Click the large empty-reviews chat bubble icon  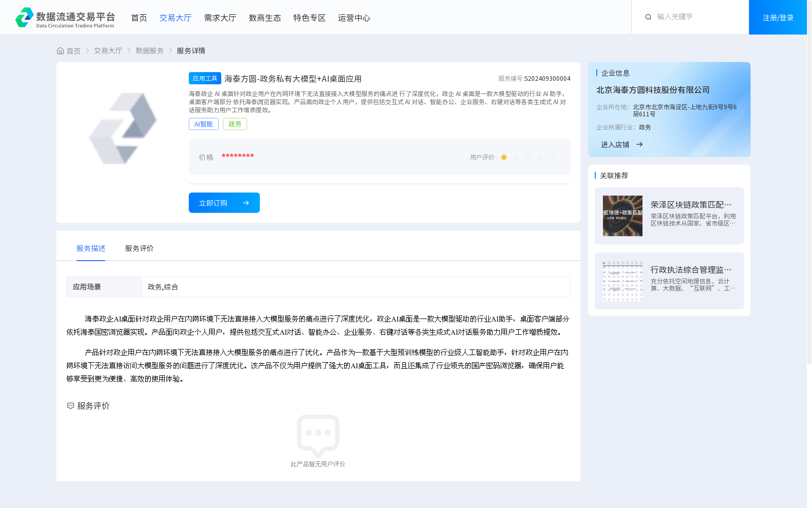click(x=318, y=435)
